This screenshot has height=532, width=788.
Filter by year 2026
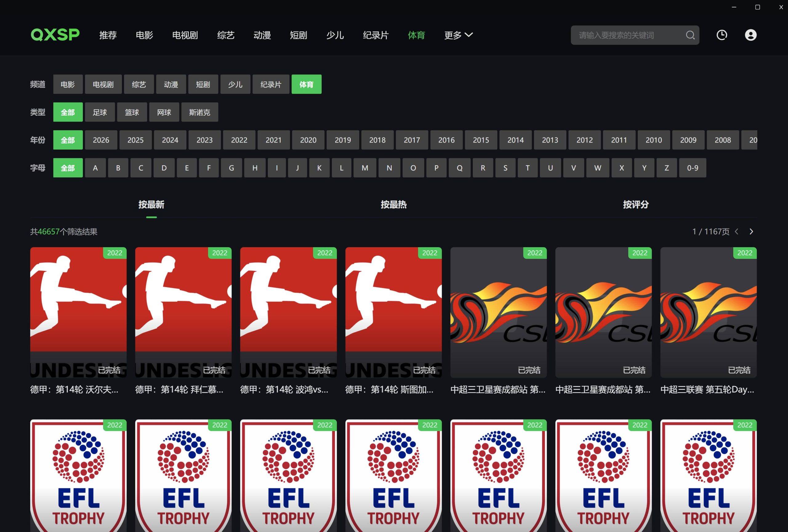101,140
